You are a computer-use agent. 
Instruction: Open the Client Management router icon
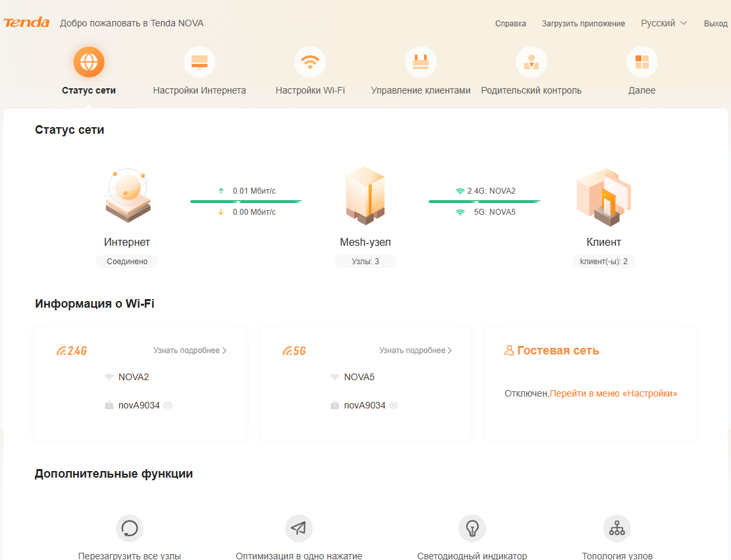(421, 62)
